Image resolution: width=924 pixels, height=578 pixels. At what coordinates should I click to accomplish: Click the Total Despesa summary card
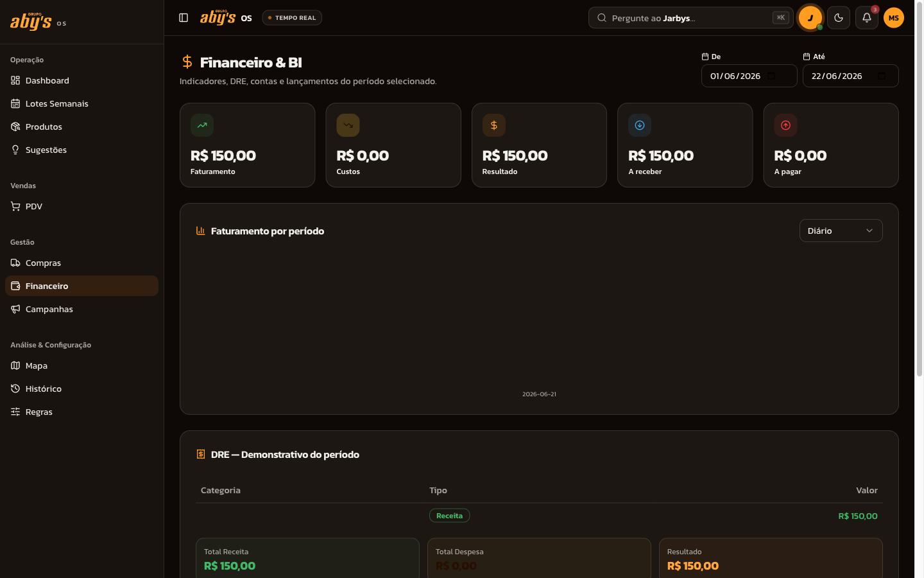tap(539, 558)
